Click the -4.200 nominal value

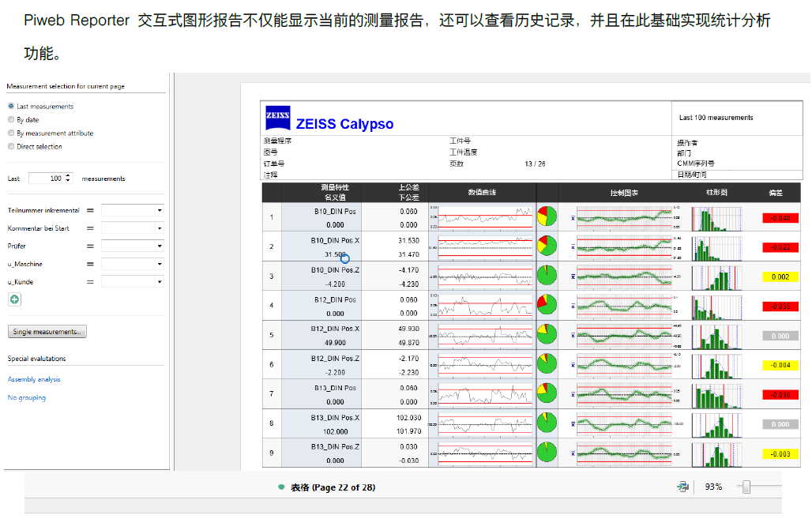(x=335, y=284)
